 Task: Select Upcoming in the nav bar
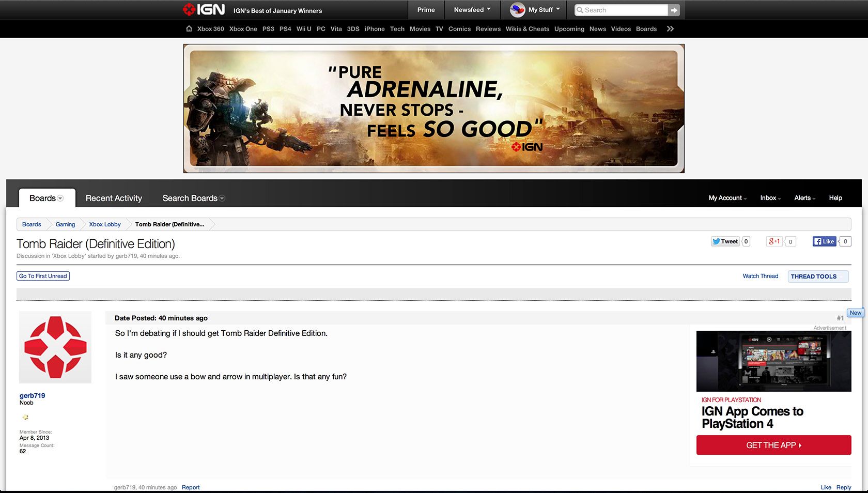[569, 29]
